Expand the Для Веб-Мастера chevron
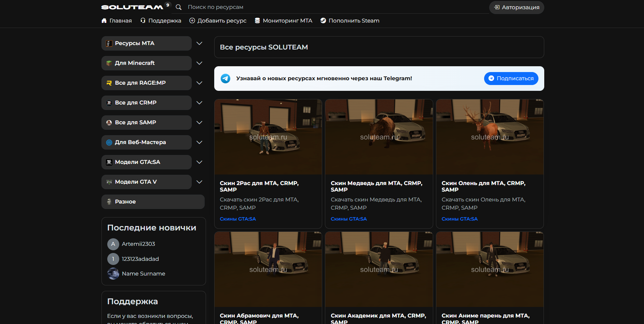Screen dimensions: 644x324 pyautogui.click(x=200, y=142)
